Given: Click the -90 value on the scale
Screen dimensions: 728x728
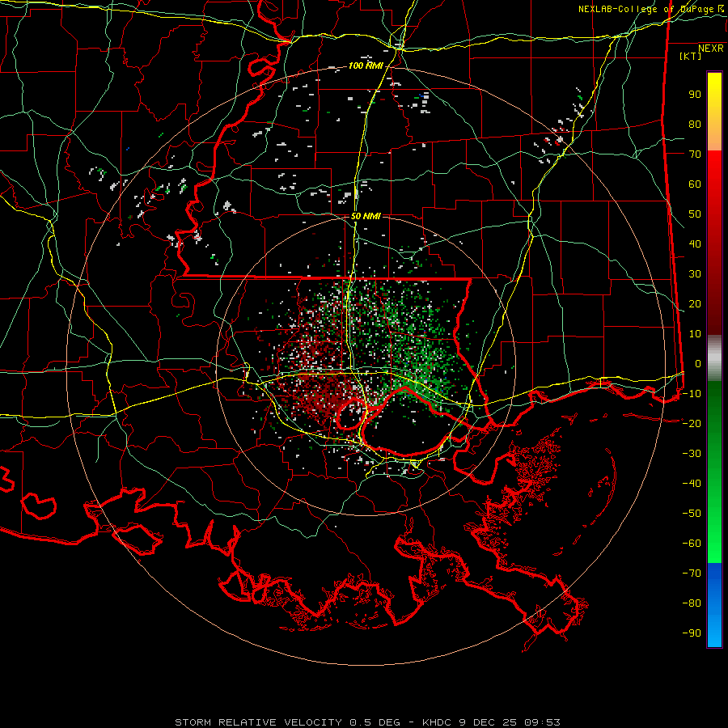Looking at the screenshot, I should tap(692, 633).
